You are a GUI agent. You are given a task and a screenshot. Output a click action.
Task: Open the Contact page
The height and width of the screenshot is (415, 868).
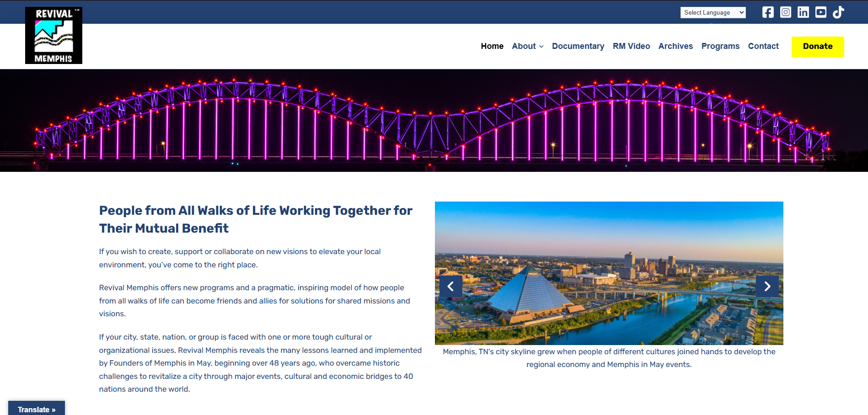[763, 46]
